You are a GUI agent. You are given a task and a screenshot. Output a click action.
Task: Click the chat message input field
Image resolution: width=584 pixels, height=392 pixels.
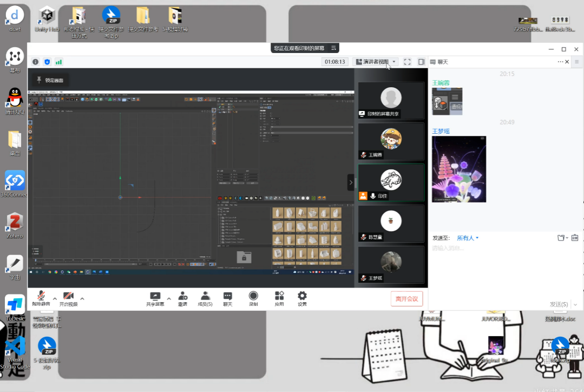pos(503,265)
